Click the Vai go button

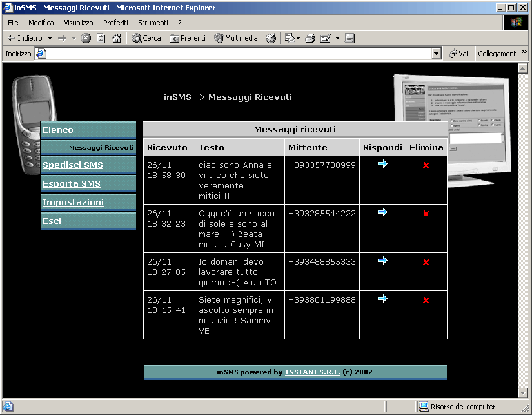(458, 54)
